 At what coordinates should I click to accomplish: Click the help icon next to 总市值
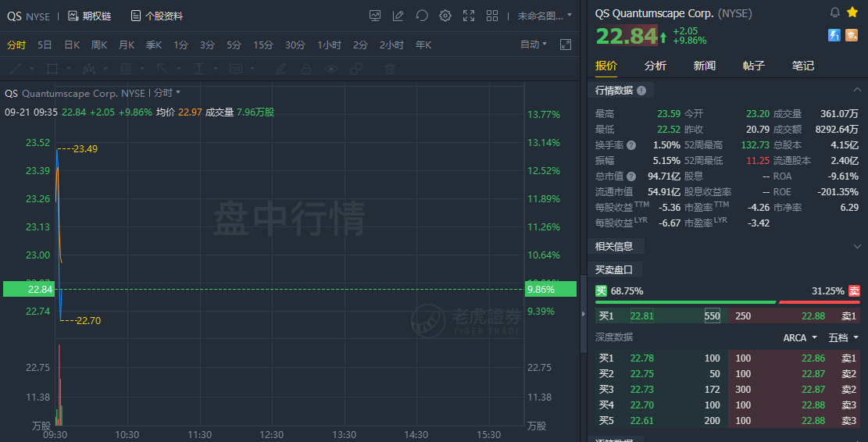click(631, 176)
